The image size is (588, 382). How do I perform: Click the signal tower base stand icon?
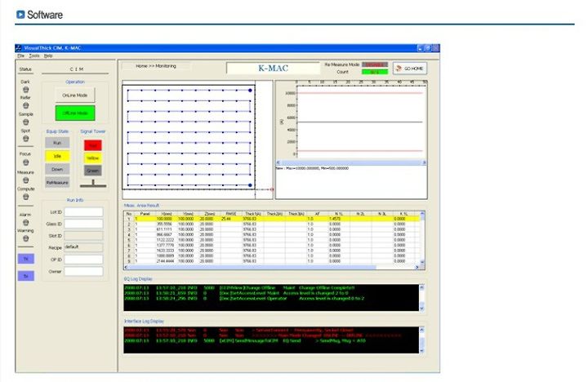pos(93,184)
